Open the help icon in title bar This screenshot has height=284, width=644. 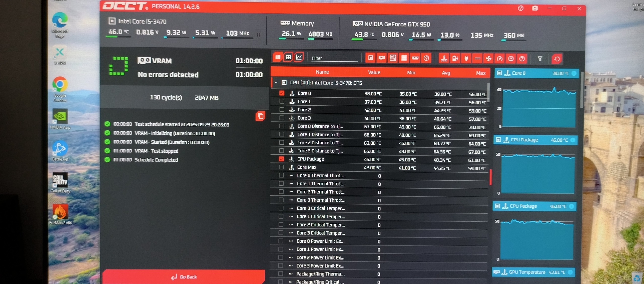click(520, 8)
